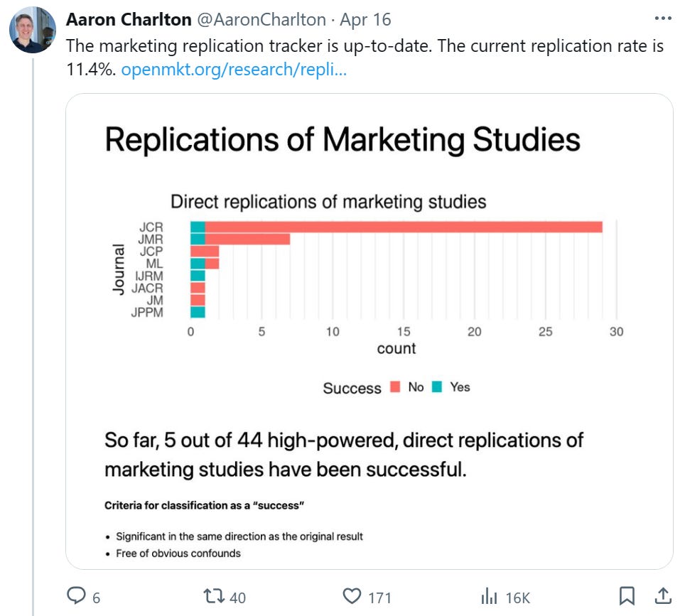685x616 pixels.
Task: Click the JMR red bar segment
Action: click(247, 239)
